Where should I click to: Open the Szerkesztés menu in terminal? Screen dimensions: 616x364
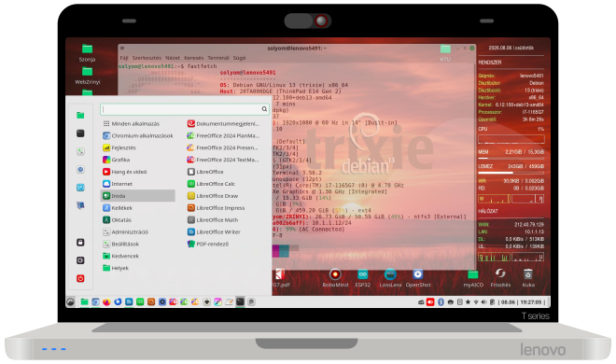coord(147,58)
